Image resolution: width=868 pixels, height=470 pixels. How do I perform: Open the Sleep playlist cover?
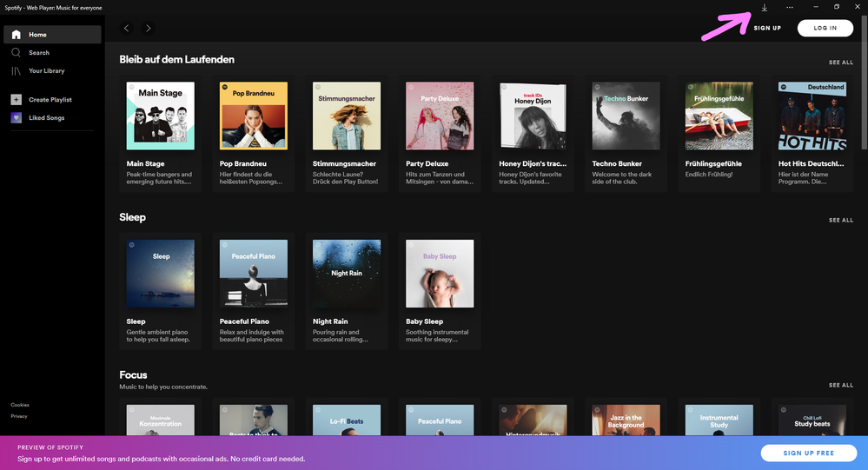click(x=161, y=274)
